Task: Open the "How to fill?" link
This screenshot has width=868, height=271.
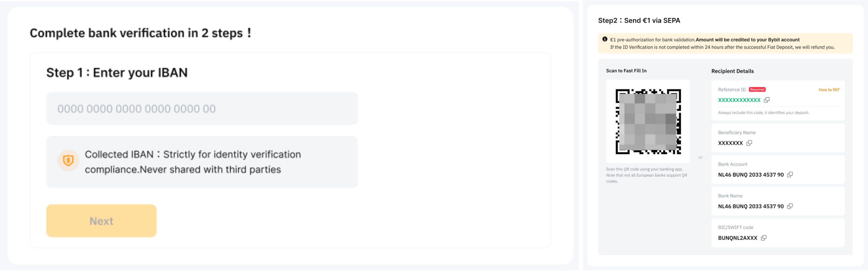Action: point(829,90)
